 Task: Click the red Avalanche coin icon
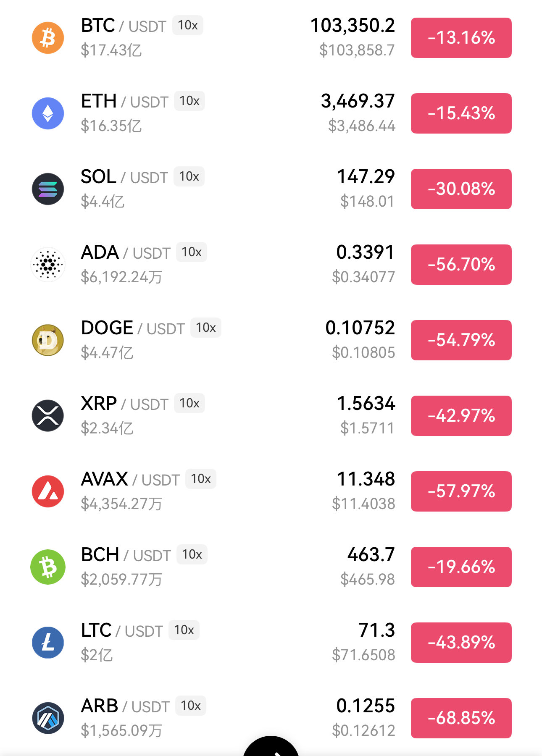pyautogui.click(x=48, y=491)
